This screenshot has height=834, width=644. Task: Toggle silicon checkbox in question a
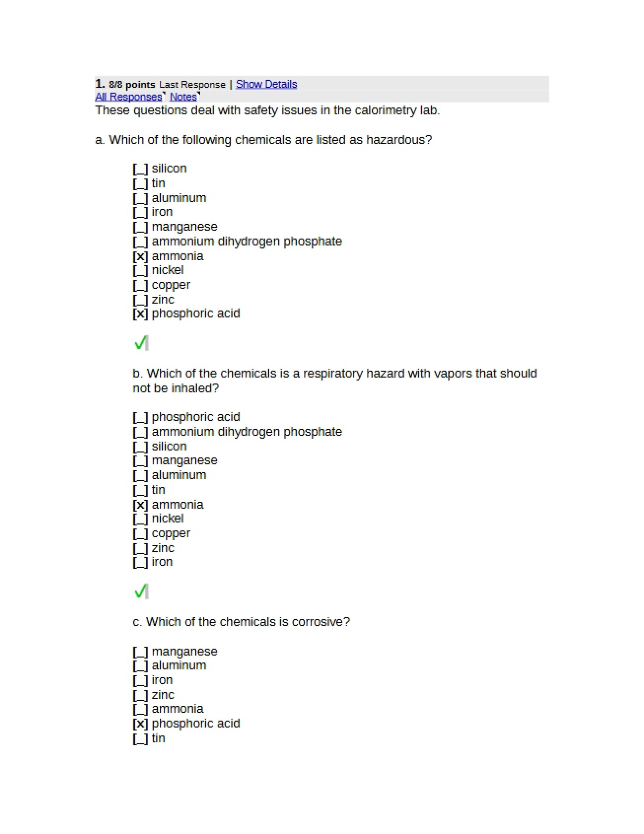coord(141,169)
